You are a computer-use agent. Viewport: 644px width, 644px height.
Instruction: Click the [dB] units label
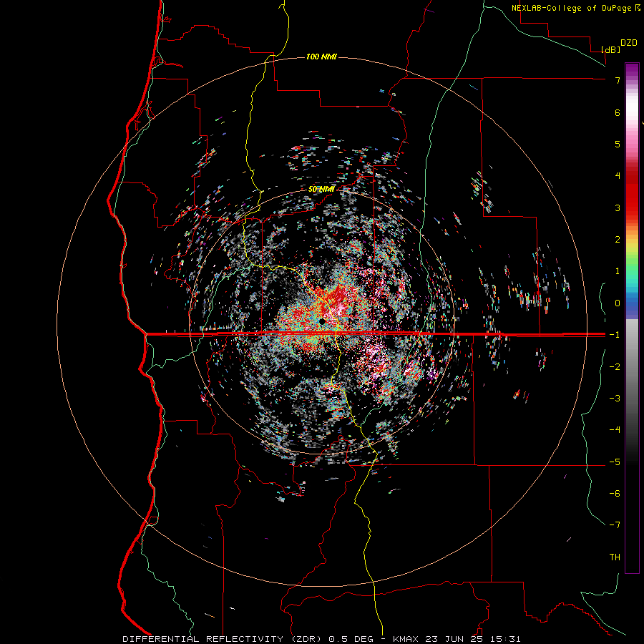tap(610, 49)
